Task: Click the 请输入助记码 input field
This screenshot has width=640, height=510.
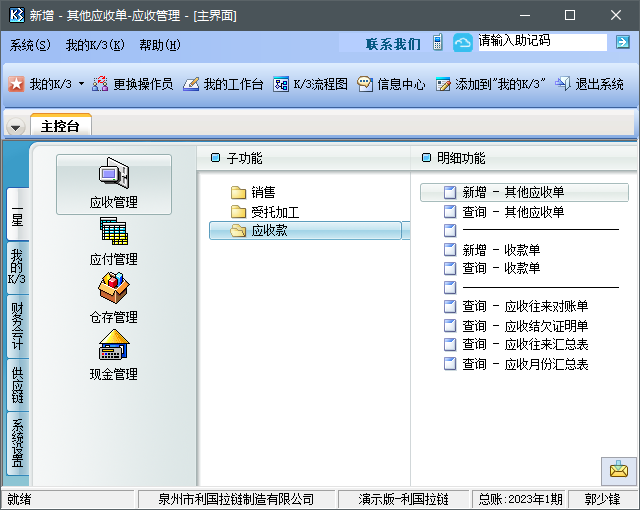Action: 540,42
